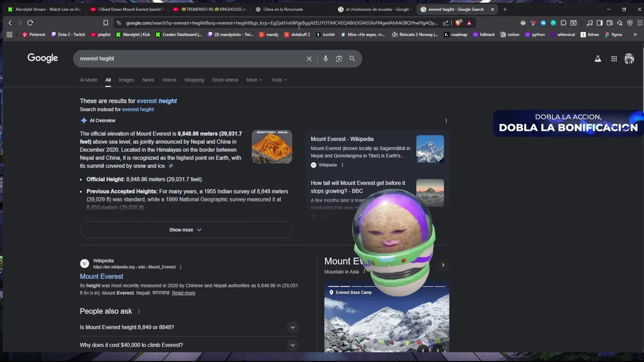The width and height of the screenshot is (644, 362).
Task: Click the address bar URL
Action: tap(282, 23)
